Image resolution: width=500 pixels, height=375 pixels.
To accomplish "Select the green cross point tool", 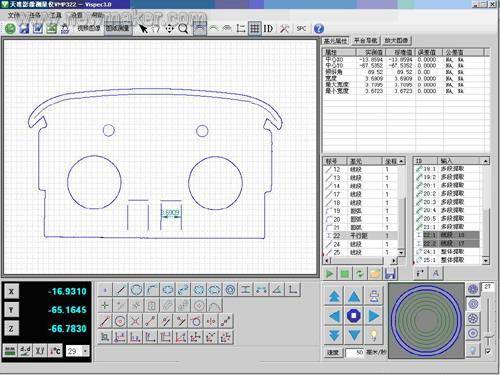I will (105, 305).
